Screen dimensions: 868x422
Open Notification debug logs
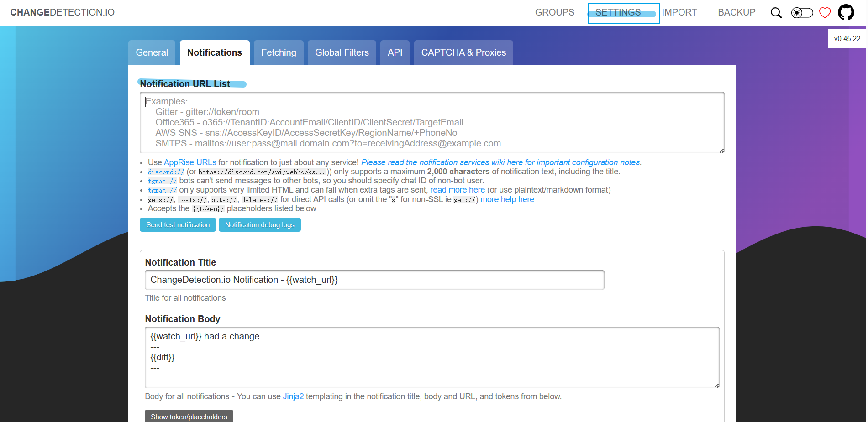point(259,225)
